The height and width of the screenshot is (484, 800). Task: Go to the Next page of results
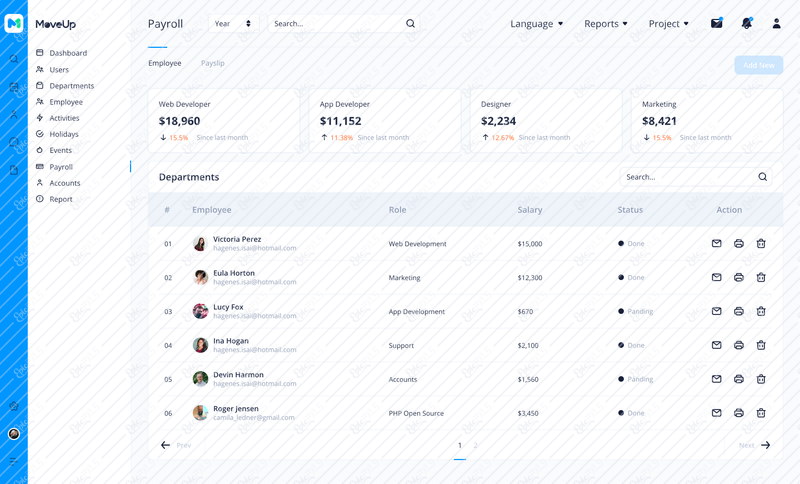click(755, 445)
